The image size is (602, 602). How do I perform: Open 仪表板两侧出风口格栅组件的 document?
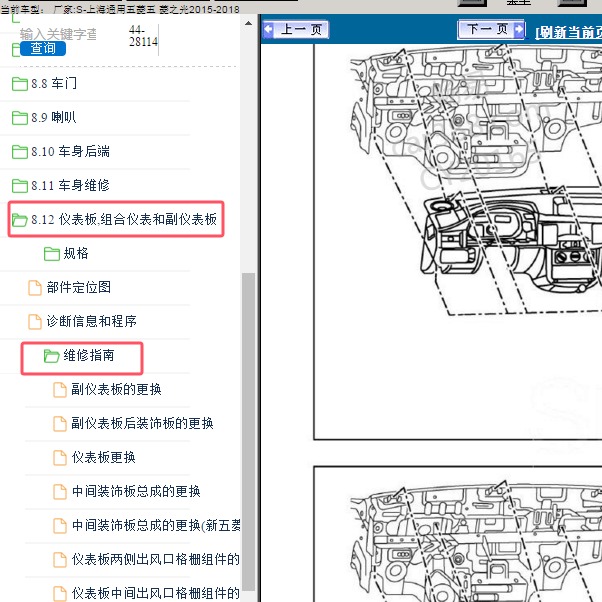point(156,559)
